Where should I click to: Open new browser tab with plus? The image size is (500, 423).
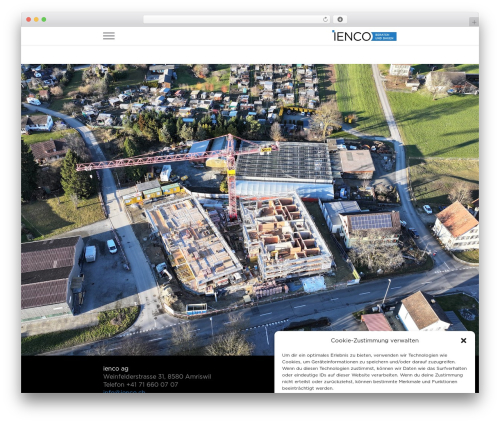[474, 22]
